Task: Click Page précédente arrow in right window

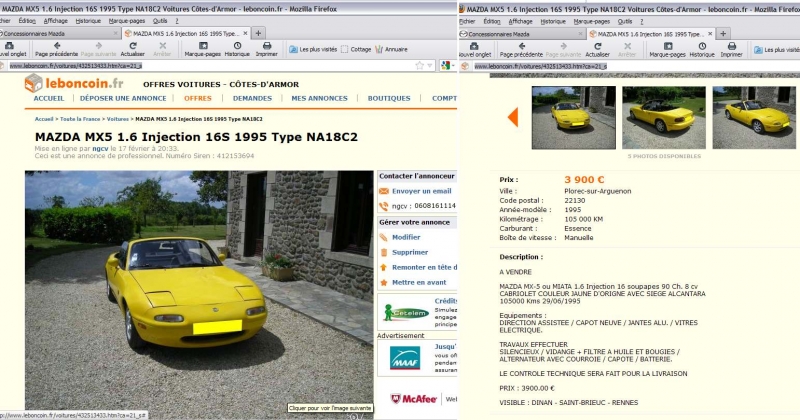Action: coord(521,46)
